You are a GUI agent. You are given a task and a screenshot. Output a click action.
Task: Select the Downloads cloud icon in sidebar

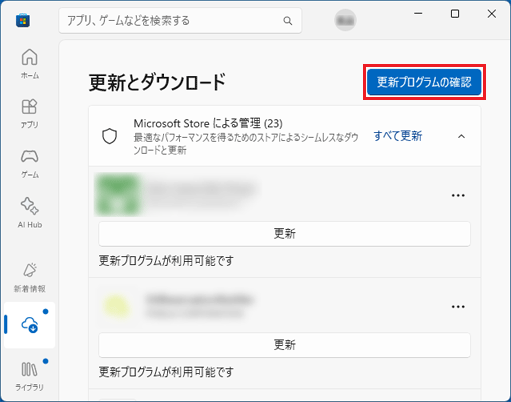pos(29,325)
